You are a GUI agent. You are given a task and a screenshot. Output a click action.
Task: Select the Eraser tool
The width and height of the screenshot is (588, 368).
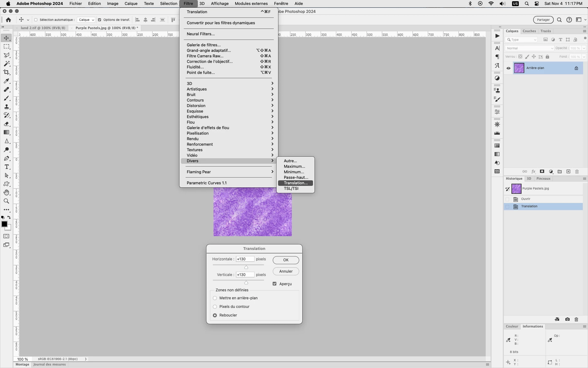pos(6,124)
